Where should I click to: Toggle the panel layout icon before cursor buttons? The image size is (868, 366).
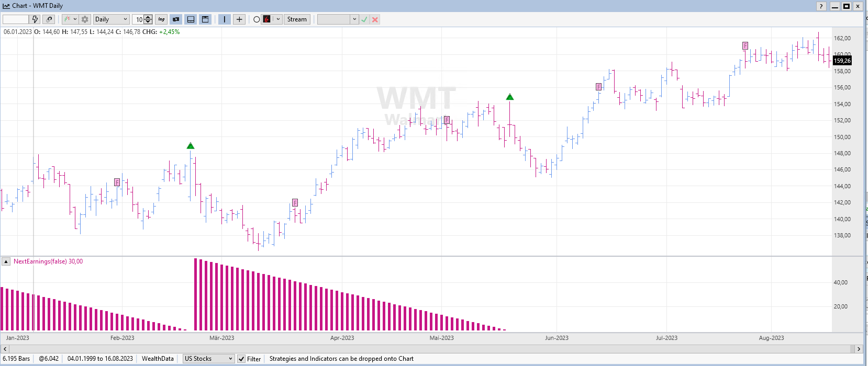pos(205,19)
